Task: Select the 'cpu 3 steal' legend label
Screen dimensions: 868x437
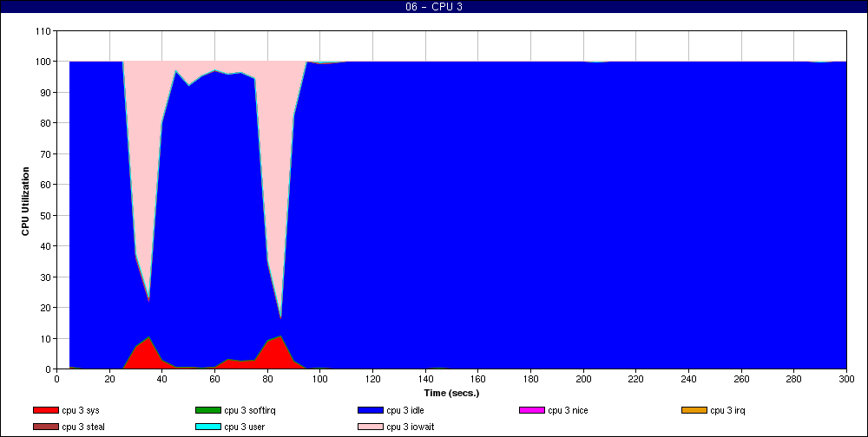Action: click(x=83, y=427)
